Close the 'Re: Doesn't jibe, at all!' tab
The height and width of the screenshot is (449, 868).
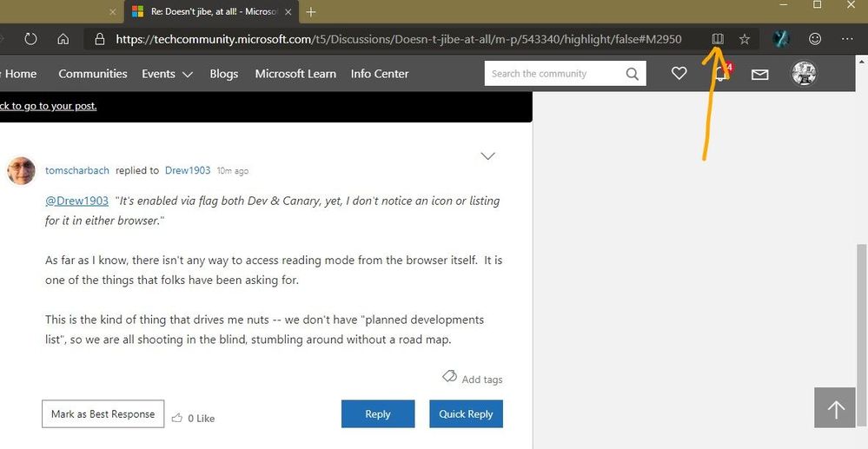click(x=288, y=11)
